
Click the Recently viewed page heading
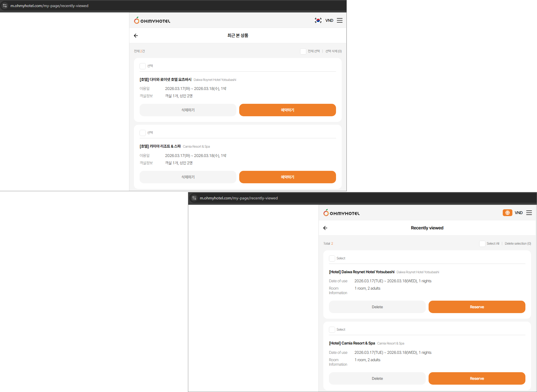click(427, 228)
